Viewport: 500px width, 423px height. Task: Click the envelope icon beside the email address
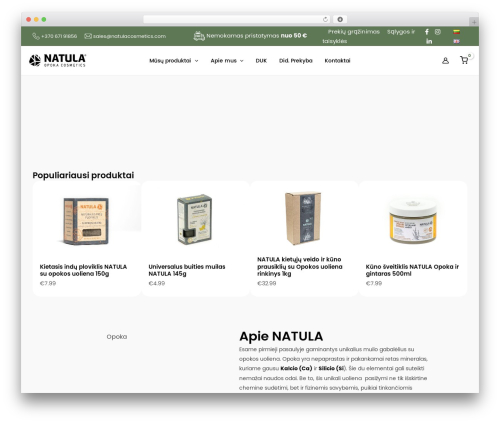[x=88, y=36]
